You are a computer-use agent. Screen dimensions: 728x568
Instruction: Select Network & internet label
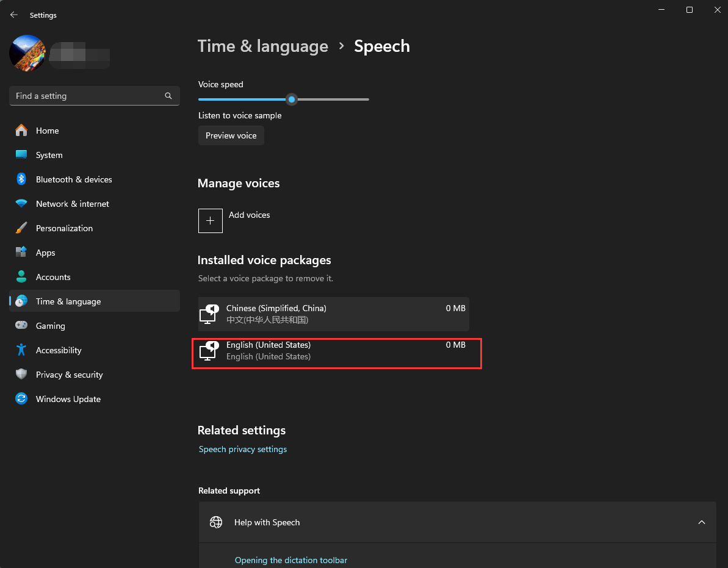coord(73,204)
